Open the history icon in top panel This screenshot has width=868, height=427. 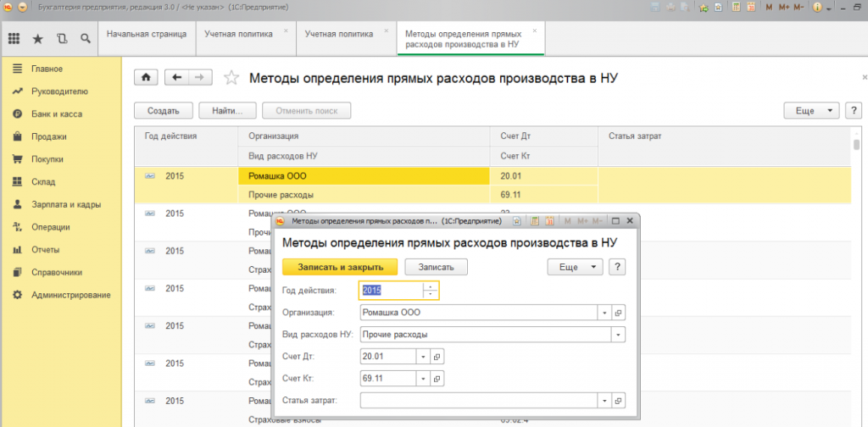click(61, 38)
